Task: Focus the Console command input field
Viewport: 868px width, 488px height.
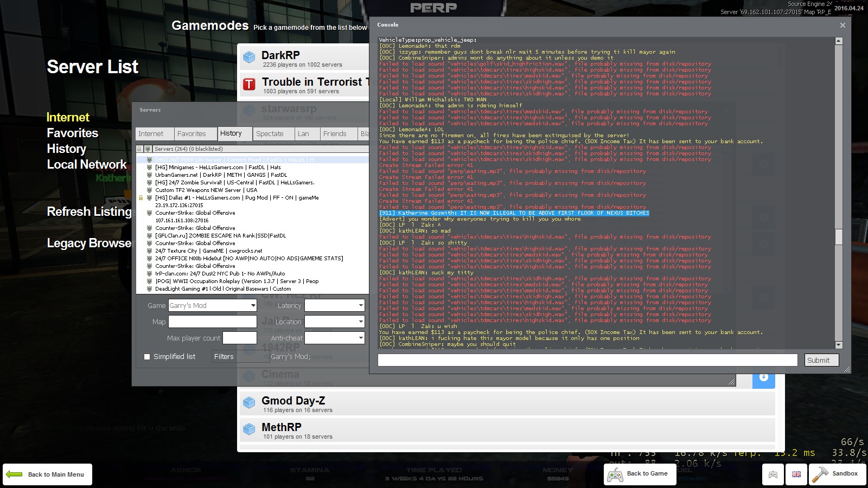Action: point(588,360)
